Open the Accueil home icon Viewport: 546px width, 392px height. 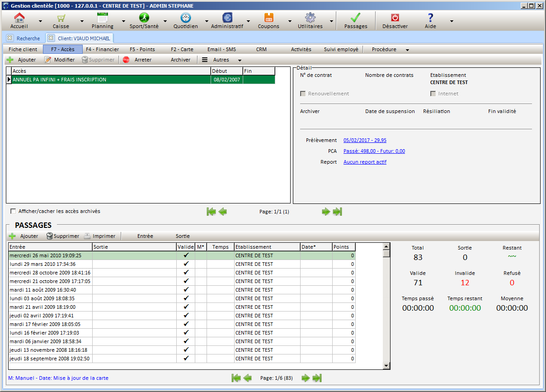pyautogui.click(x=19, y=18)
